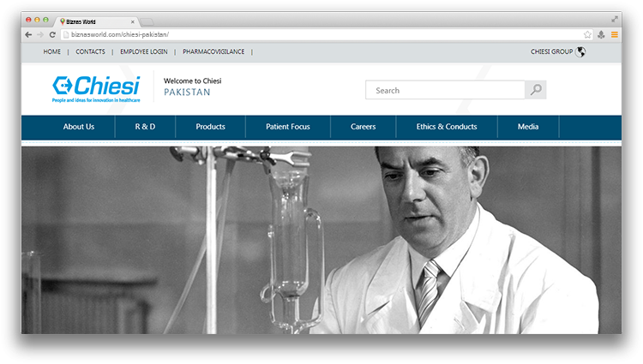Image resolution: width=643 pixels, height=364 pixels.
Task: Bookmark page with the star icon
Action: (587, 34)
